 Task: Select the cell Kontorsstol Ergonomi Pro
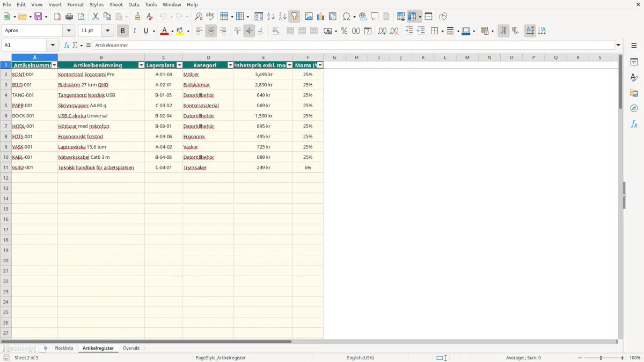pos(101,75)
